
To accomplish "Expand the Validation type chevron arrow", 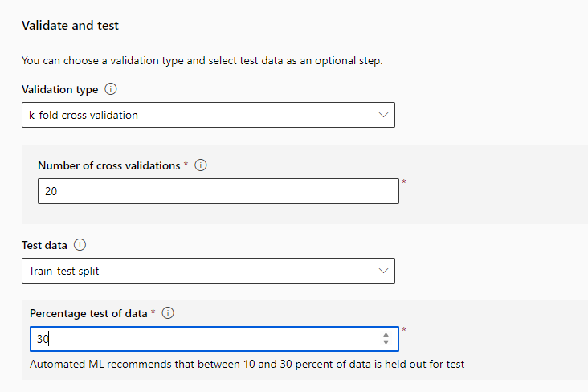I will coord(383,115).
